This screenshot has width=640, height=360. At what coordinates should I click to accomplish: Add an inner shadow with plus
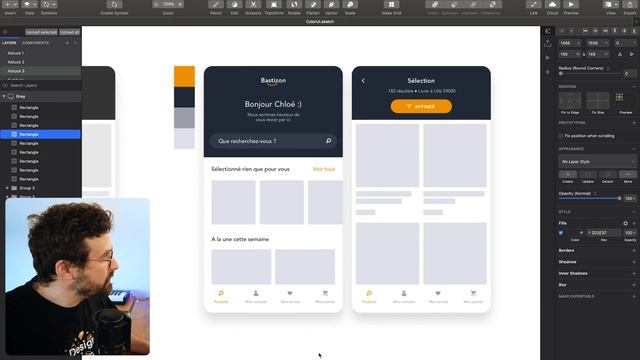(634, 273)
